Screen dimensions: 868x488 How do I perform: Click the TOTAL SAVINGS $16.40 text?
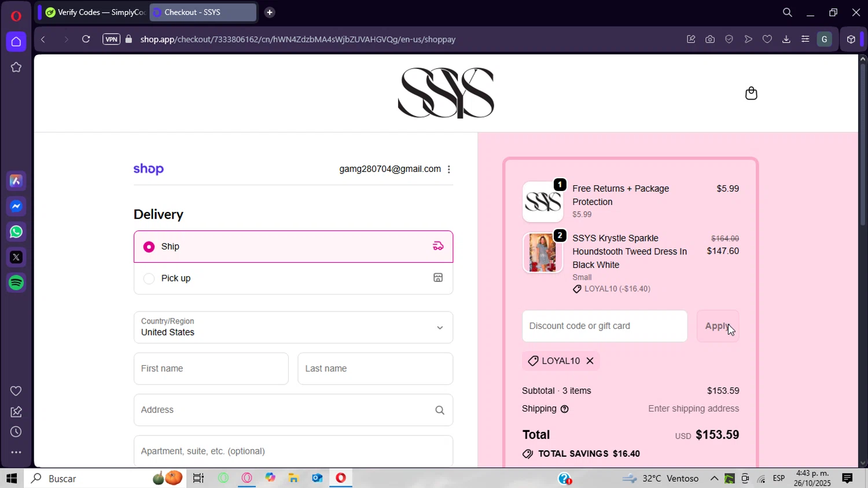click(589, 454)
